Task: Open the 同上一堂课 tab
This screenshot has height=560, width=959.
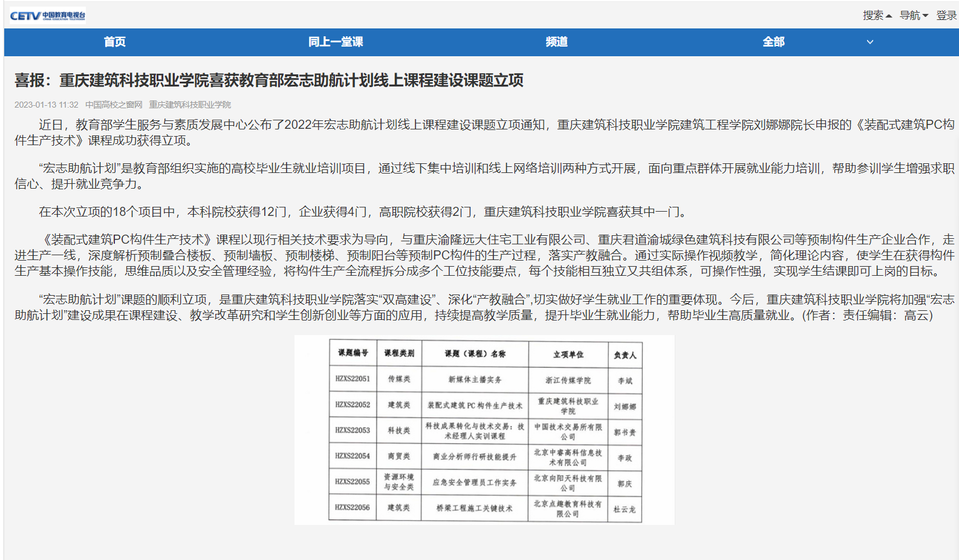Action: coord(336,42)
